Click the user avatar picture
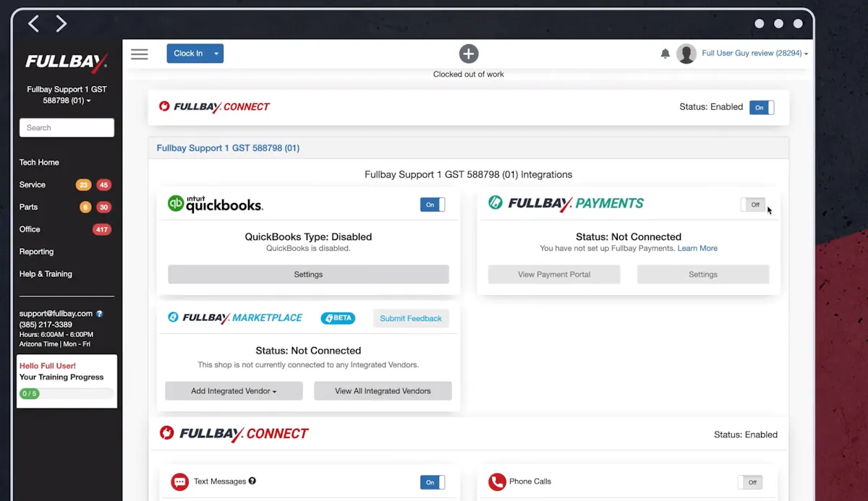The width and height of the screenshot is (868, 501). pyautogui.click(x=686, y=53)
